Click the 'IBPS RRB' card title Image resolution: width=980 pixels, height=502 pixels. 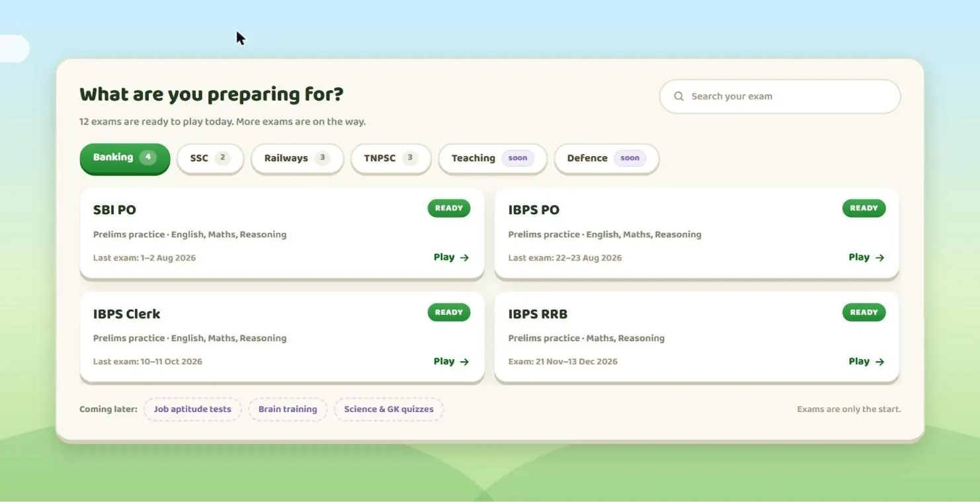point(538,314)
